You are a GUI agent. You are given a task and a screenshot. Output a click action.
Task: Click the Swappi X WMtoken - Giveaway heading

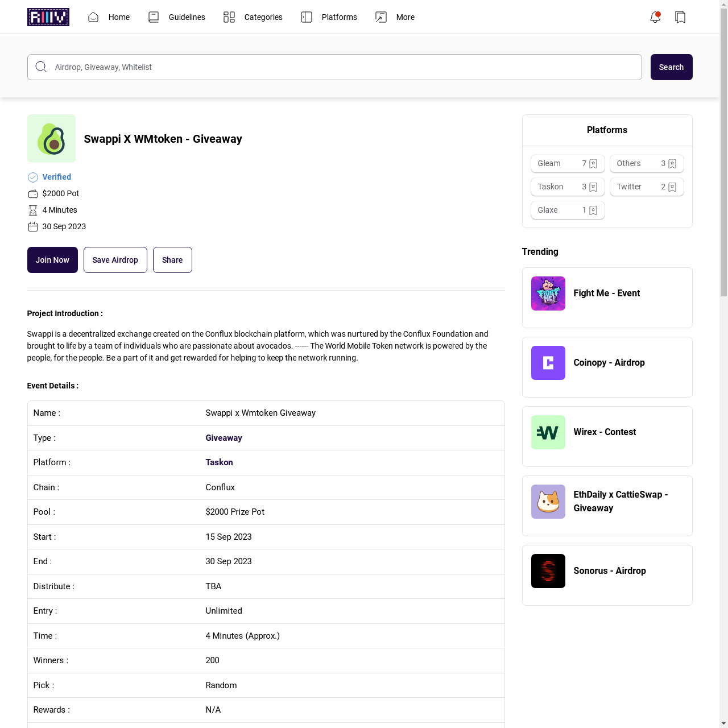(x=163, y=139)
